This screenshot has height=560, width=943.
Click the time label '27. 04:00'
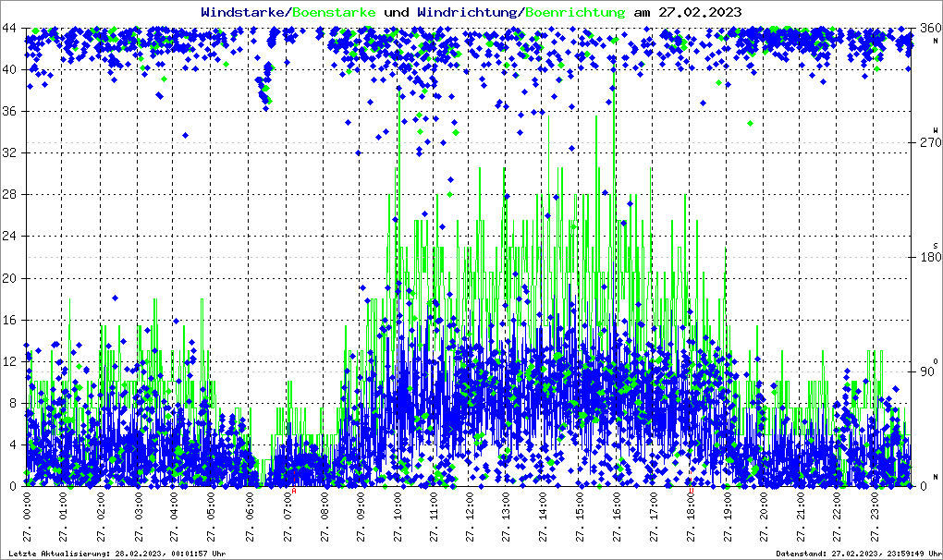175,517
